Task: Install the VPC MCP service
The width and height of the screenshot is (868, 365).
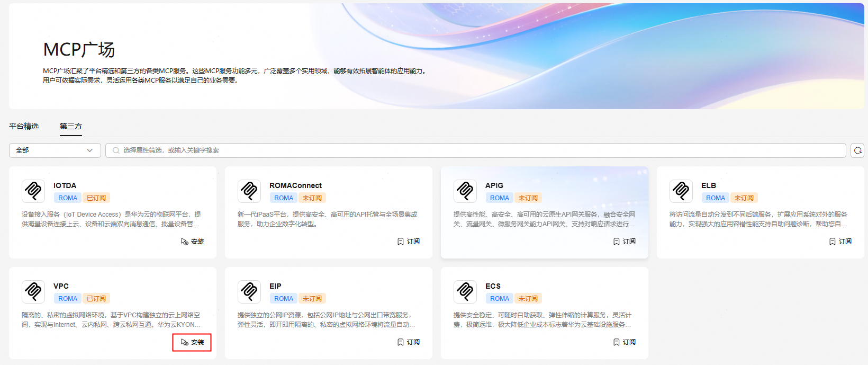Action: [x=193, y=342]
